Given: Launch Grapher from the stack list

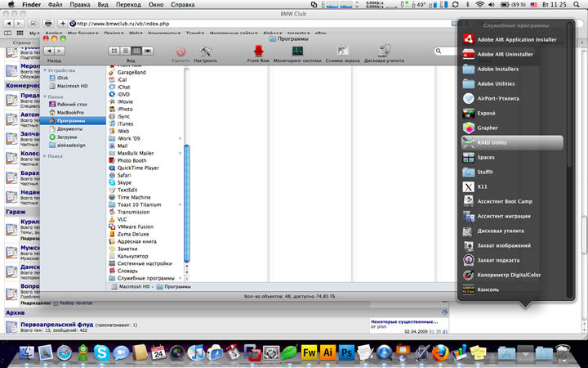Looking at the screenshot, I should coord(512,128).
